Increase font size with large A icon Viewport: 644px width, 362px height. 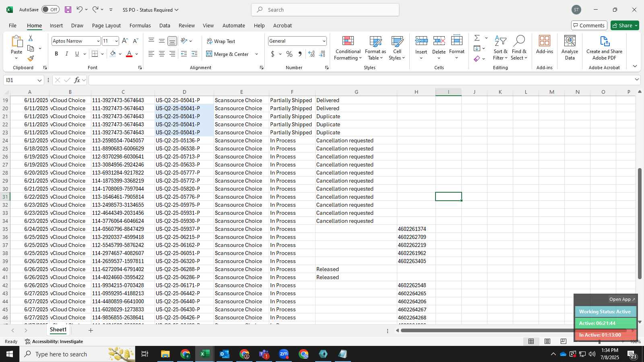[x=125, y=41]
